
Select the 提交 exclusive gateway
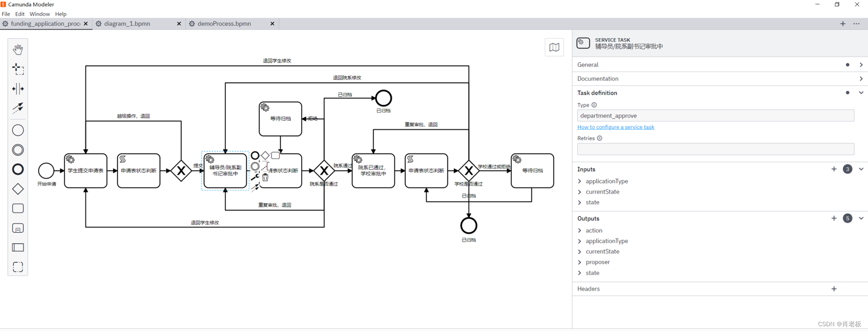pos(181,171)
